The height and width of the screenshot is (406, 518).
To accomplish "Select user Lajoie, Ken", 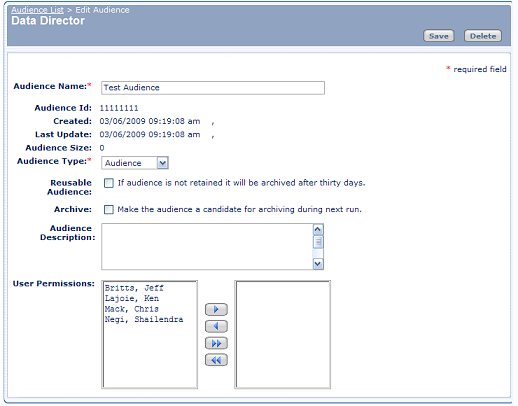I will [x=132, y=298].
